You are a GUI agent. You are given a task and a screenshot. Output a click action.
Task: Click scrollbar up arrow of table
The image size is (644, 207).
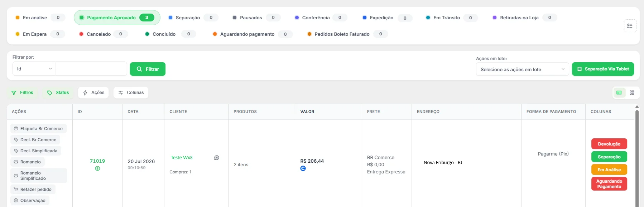(x=637, y=107)
